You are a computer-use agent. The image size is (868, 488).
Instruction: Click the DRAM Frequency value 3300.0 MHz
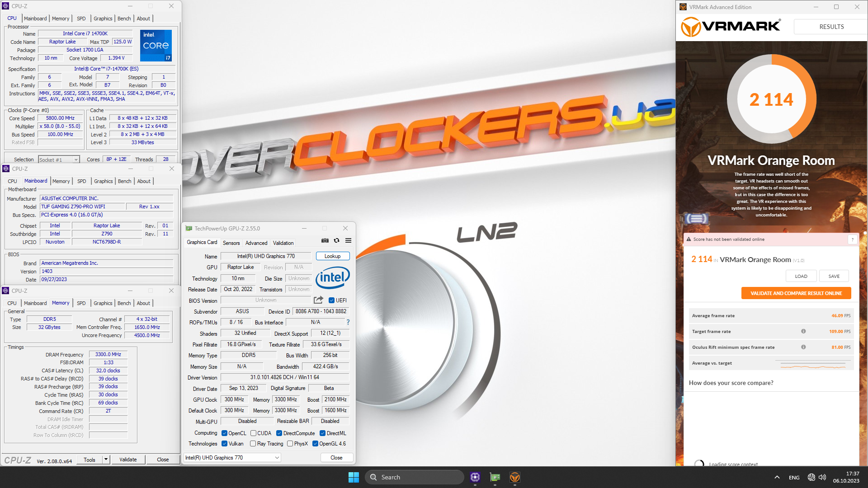pos(108,355)
